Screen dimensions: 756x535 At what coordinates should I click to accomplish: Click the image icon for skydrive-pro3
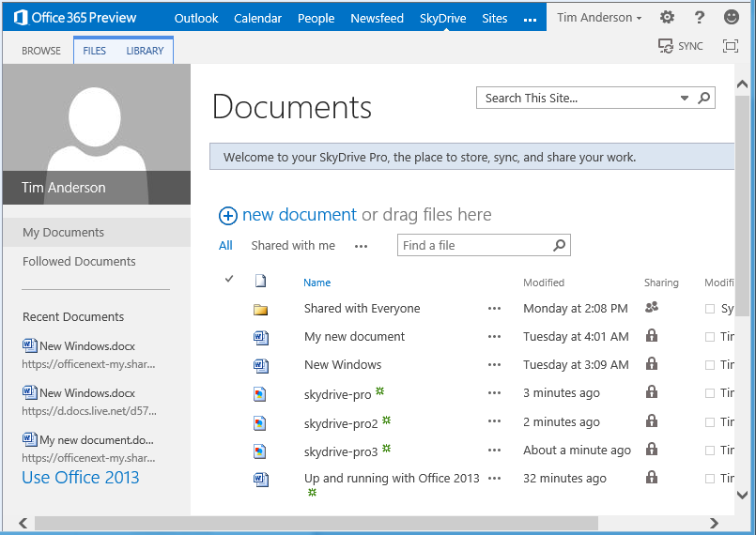pyautogui.click(x=260, y=451)
